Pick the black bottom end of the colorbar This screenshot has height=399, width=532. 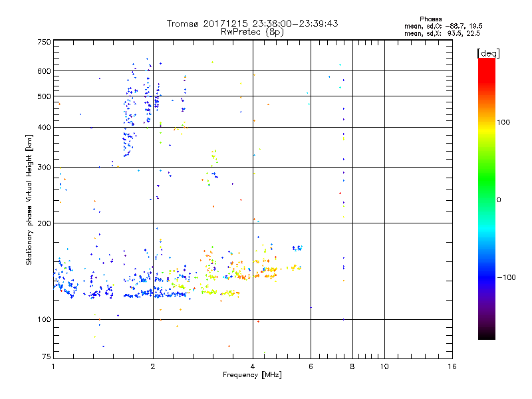487,334
